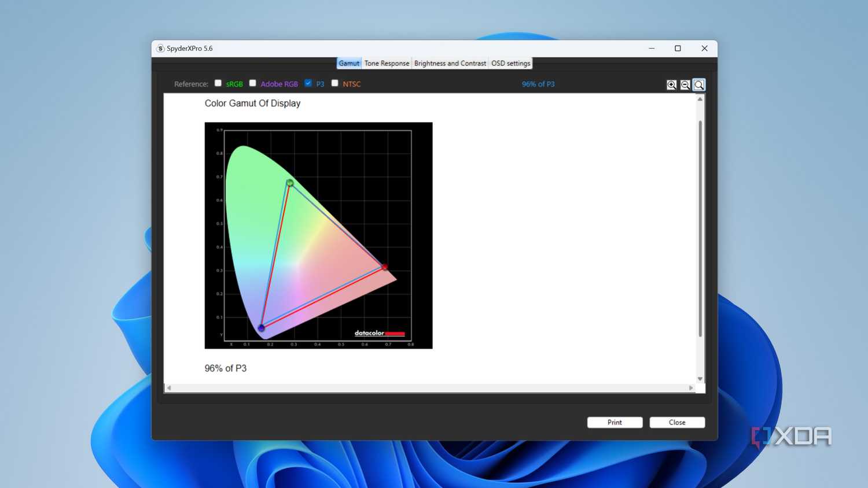Open the OSD settings tab

click(x=511, y=64)
